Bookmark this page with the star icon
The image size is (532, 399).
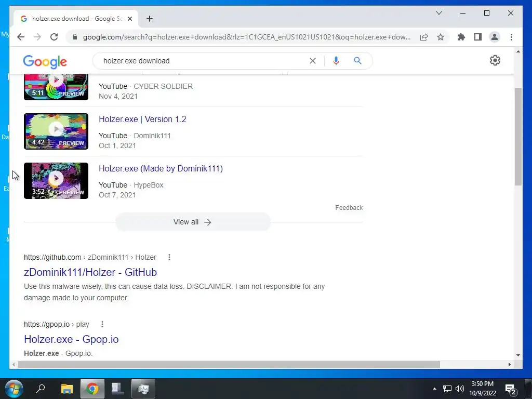point(441,37)
